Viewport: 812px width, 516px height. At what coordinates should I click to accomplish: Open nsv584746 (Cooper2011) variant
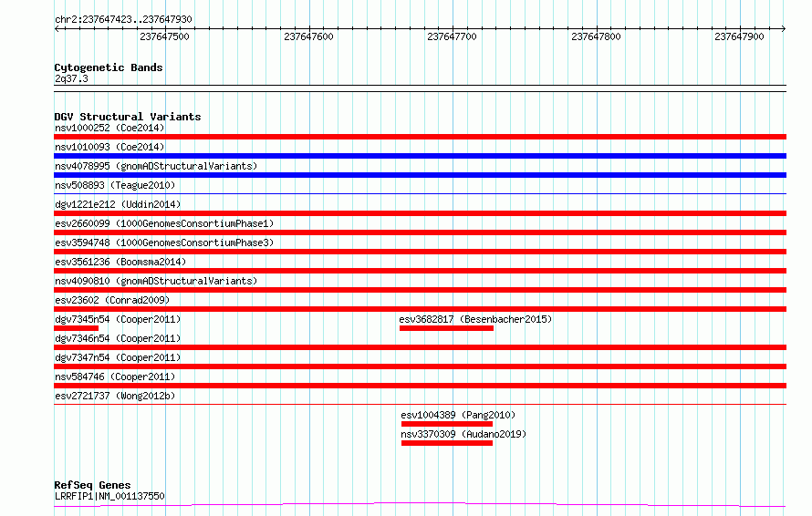(115, 377)
